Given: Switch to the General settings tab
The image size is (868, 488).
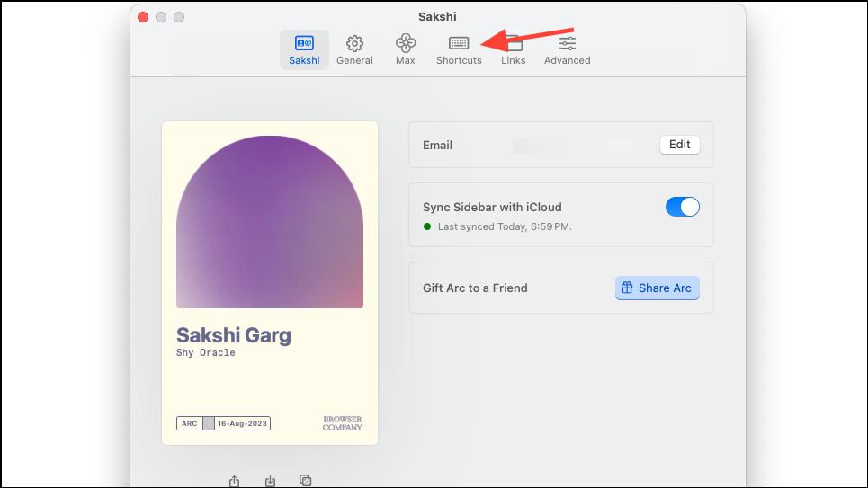Looking at the screenshot, I should [x=354, y=49].
